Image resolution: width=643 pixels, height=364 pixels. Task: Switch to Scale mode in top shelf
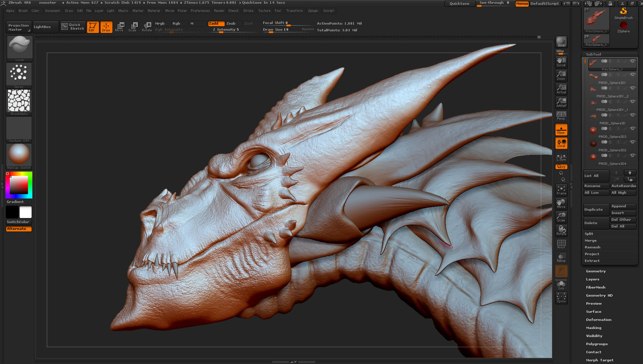(133, 27)
